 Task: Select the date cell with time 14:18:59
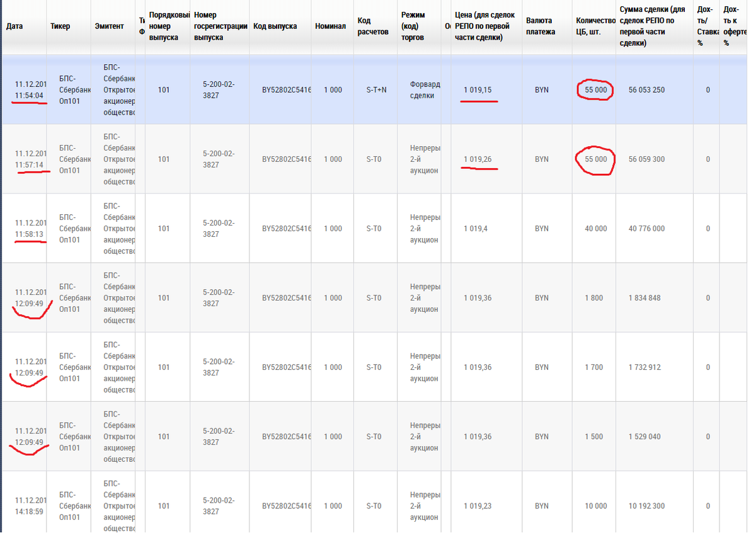pyautogui.click(x=31, y=506)
